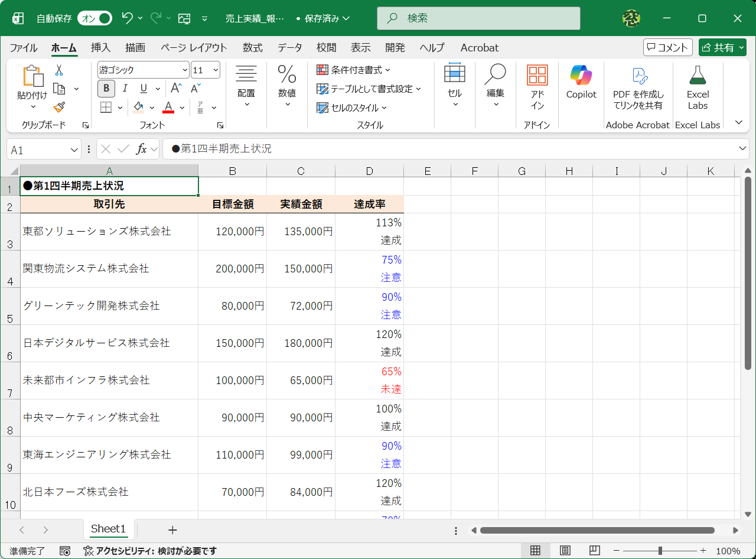
Task: Toggle the AutoSave (自動保存) switch
Action: pos(94,18)
